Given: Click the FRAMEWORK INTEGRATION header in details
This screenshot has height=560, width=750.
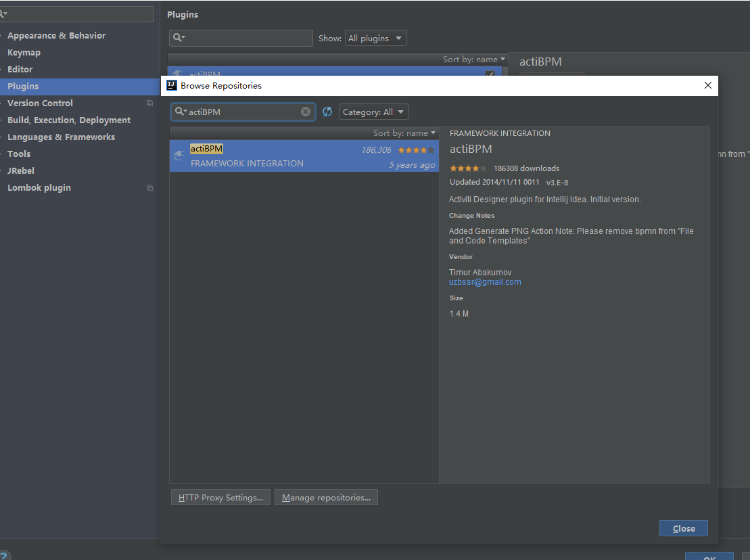Looking at the screenshot, I should tap(500, 133).
